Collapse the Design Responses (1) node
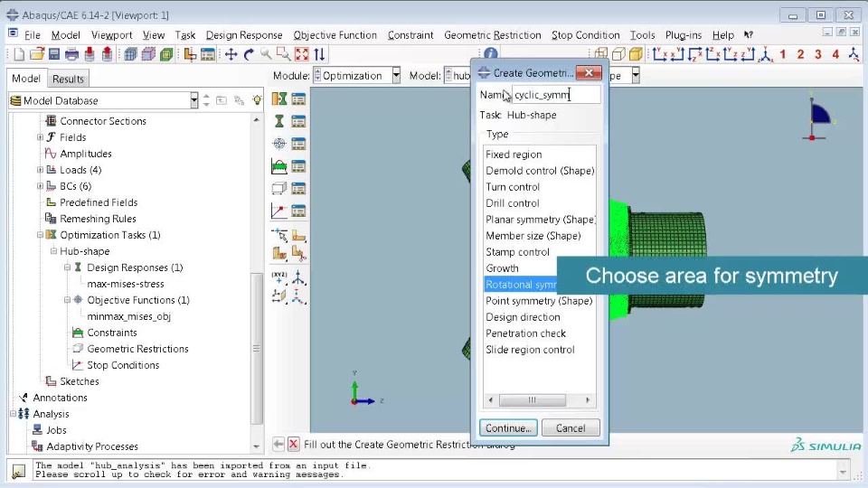The height and width of the screenshot is (488, 868). (x=67, y=267)
